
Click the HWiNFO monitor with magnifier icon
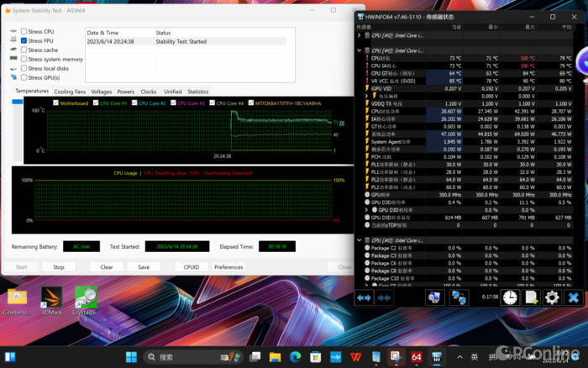434,298
